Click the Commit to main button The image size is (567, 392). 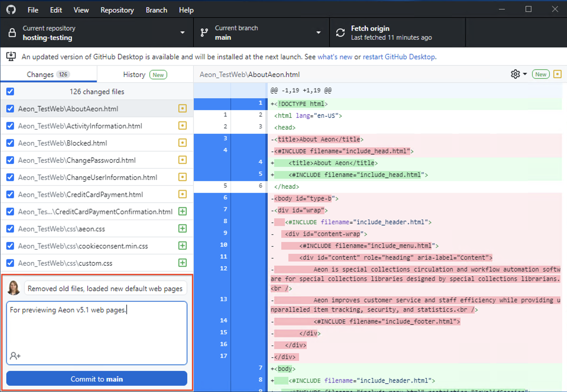[x=97, y=379]
